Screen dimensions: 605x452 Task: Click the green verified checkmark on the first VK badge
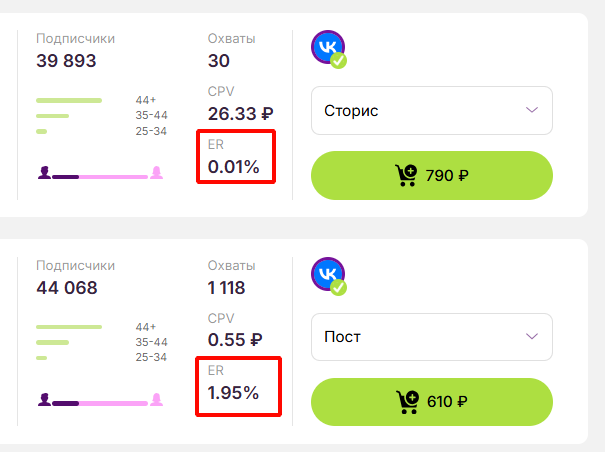[338, 61]
